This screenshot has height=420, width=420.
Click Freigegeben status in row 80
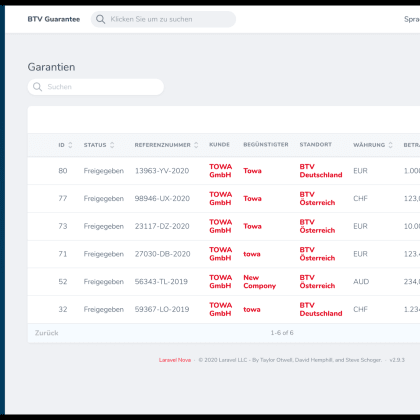pyautogui.click(x=104, y=171)
